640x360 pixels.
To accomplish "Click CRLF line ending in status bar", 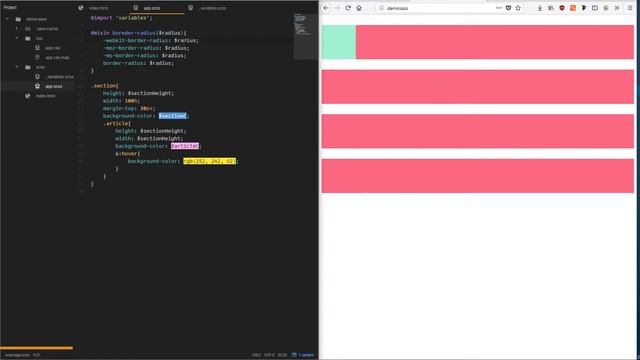I will (256, 355).
